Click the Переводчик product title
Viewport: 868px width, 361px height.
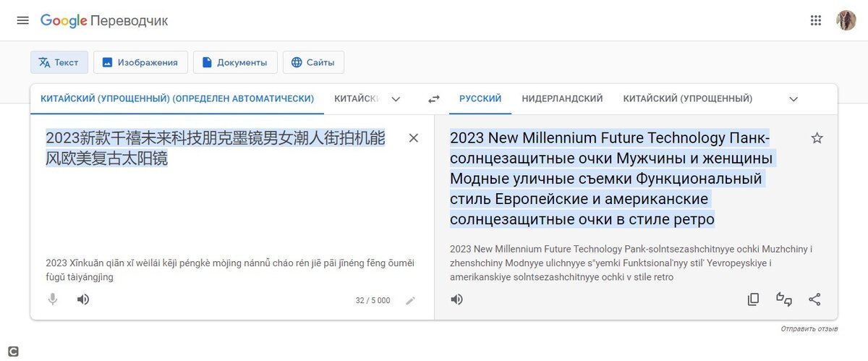point(129,21)
